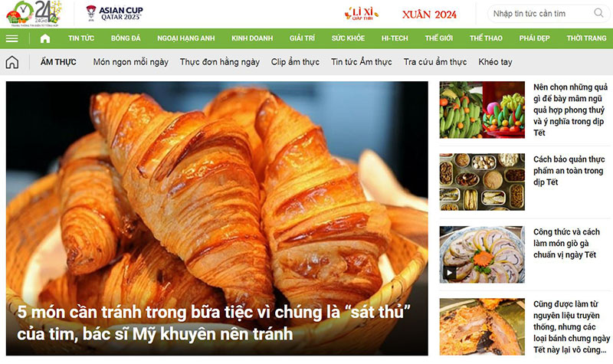Open the hamburger menu in the green bar

[x=11, y=38]
